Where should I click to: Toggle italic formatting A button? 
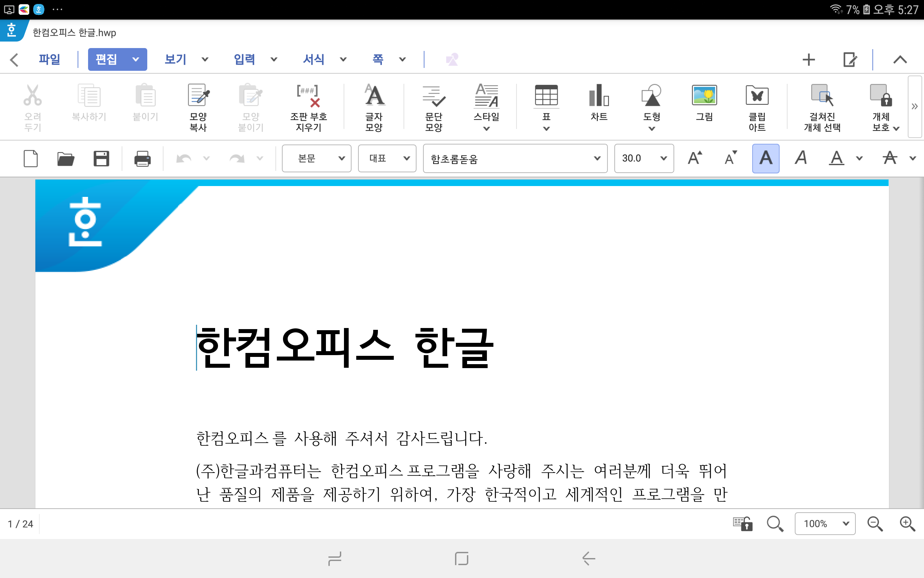pos(801,158)
